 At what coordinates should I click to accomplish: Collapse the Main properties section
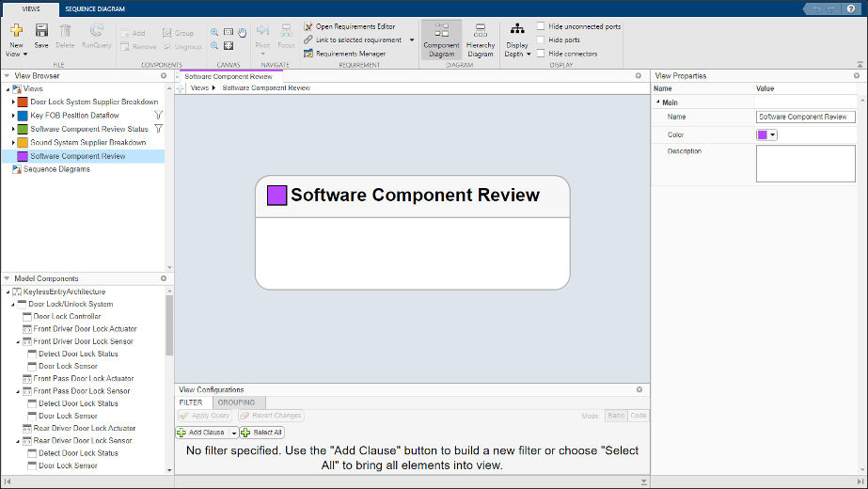658,102
